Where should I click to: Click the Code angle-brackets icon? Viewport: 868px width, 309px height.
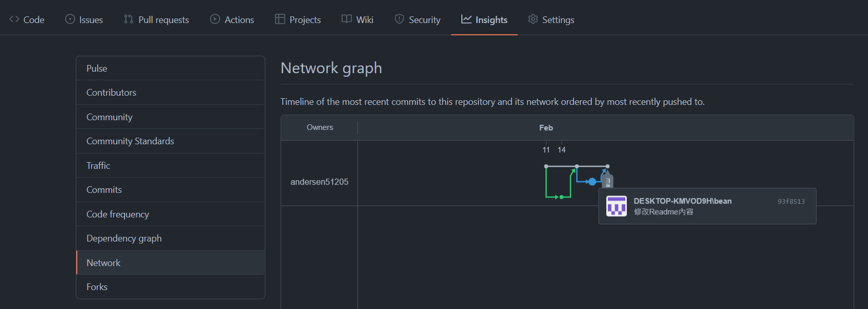tap(14, 19)
